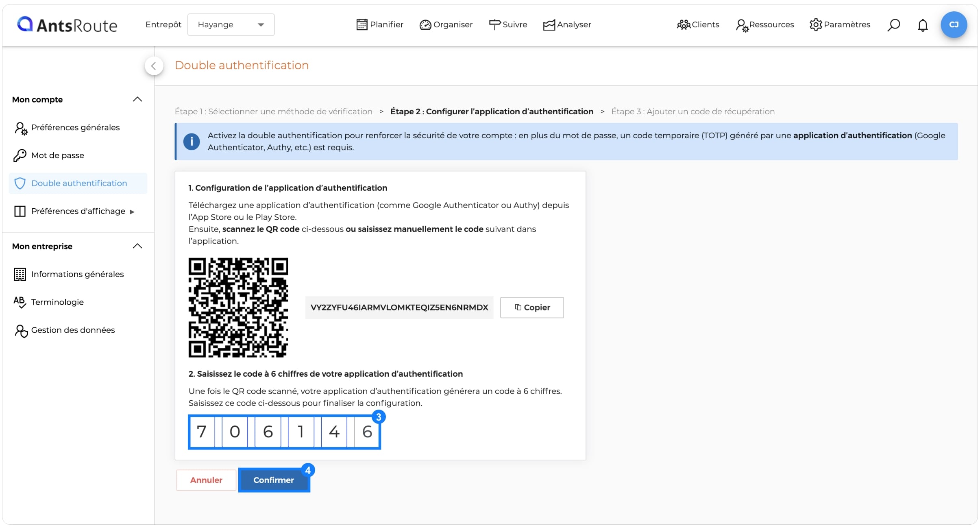This screenshot has height=528, width=980.
Task: Open the Clients menu
Action: (x=698, y=25)
